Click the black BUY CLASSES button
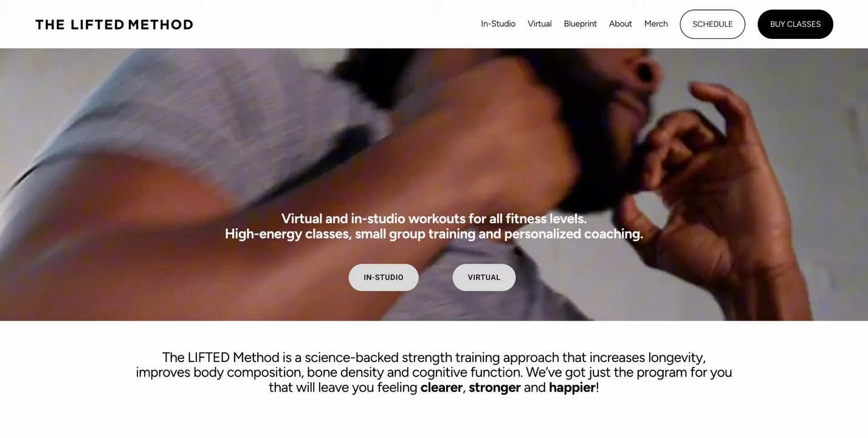Viewport: 868px width, 438px height. click(795, 24)
